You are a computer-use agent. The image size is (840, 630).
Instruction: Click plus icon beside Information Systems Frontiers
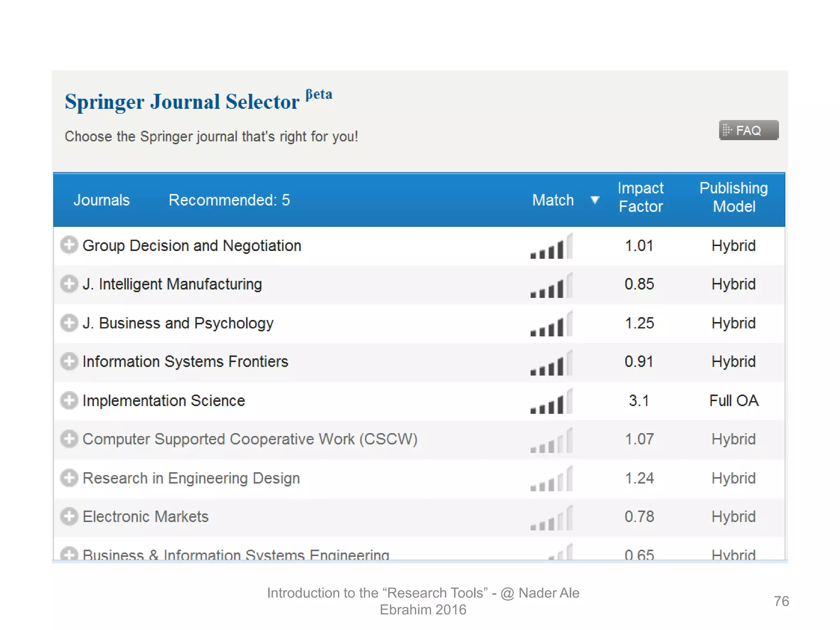(x=69, y=361)
